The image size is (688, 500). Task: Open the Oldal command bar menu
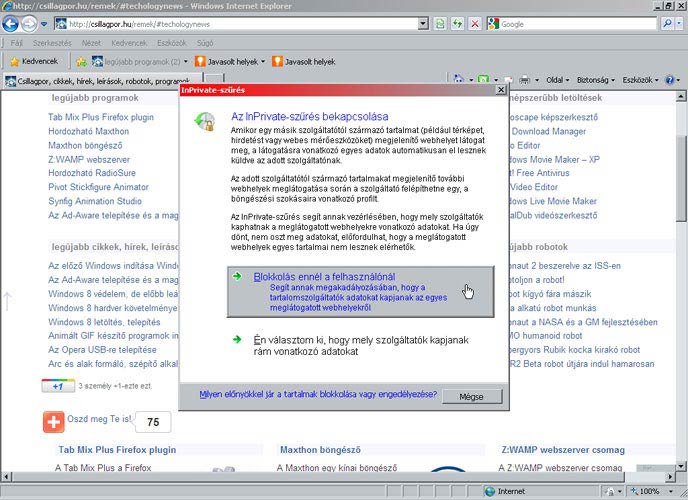pos(557,80)
